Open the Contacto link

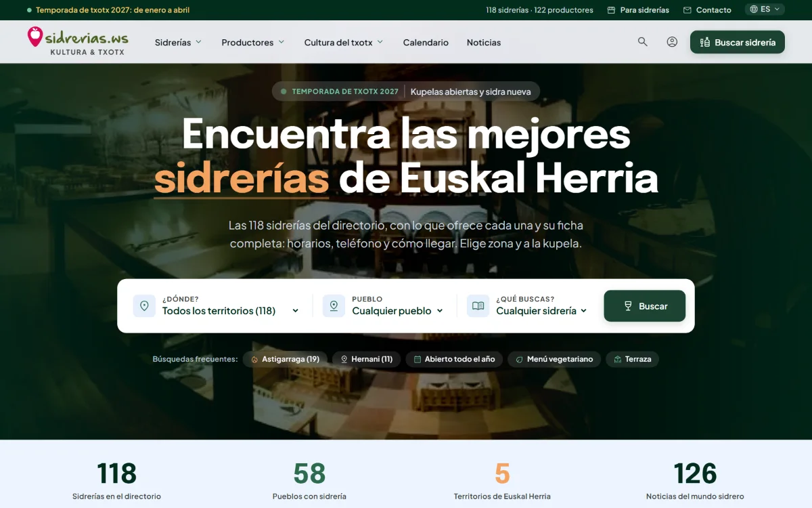pyautogui.click(x=707, y=10)
